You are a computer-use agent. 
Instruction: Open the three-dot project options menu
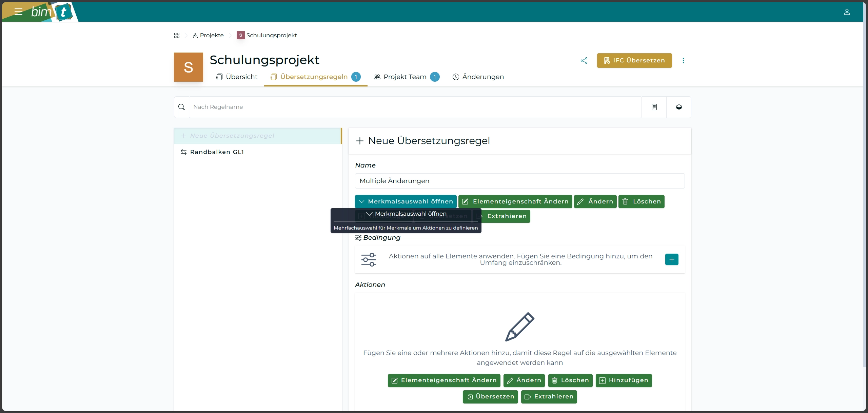click(683, 61)
